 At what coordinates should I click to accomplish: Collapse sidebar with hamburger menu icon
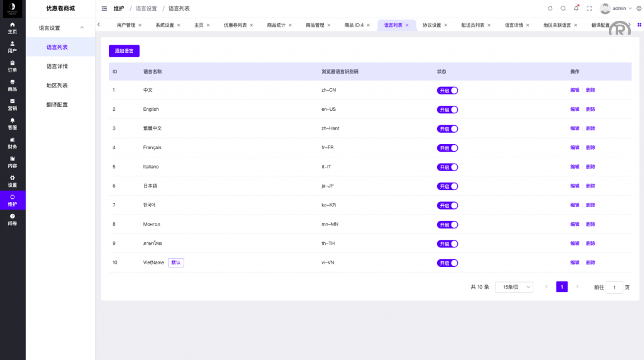104,8
